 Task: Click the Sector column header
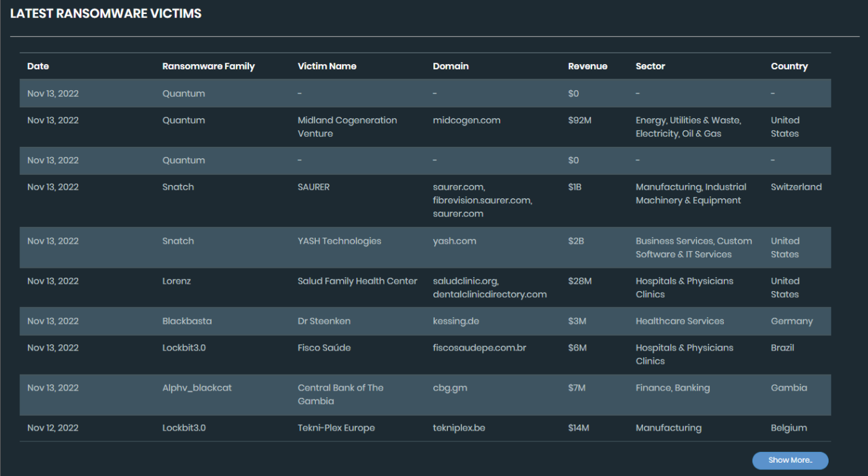point(650,66)
